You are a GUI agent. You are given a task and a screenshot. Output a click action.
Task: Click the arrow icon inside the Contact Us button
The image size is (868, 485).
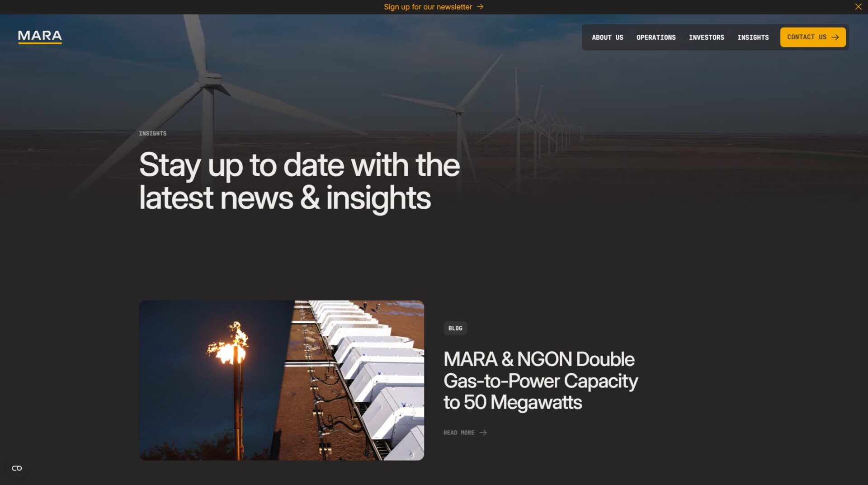tap(835, 38)
